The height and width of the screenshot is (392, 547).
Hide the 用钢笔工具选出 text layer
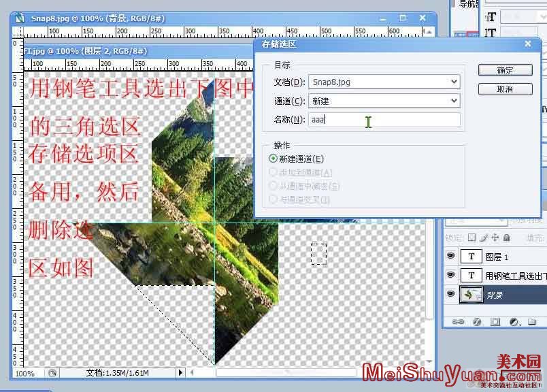(450, 275)
